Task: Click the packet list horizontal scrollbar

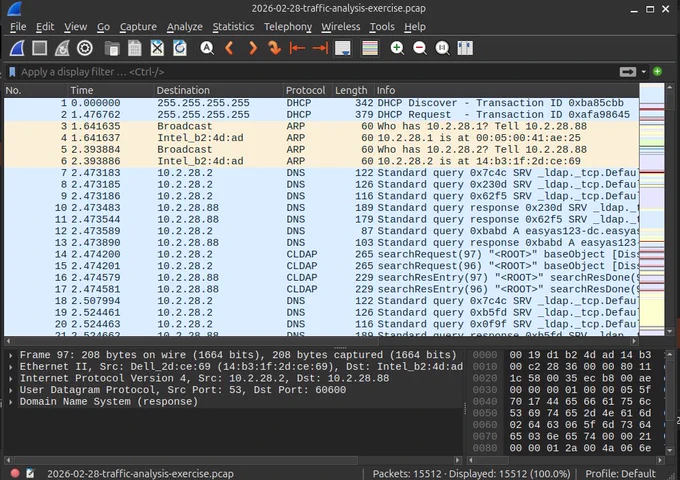Action: (x=321, y=341)
